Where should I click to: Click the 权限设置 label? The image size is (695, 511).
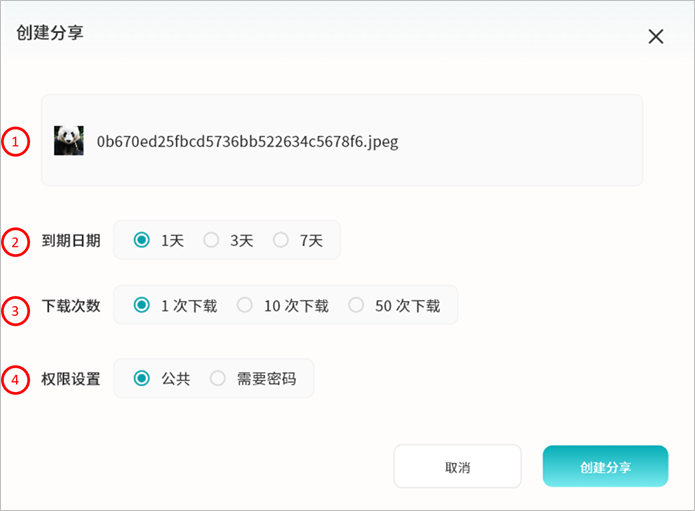[71, 380]
